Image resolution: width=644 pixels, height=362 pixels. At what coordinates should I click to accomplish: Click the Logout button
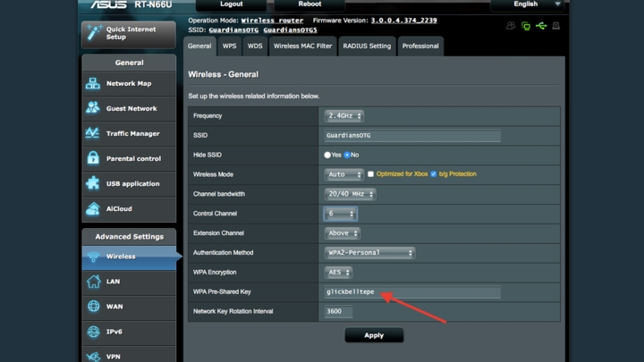point(232,4)
